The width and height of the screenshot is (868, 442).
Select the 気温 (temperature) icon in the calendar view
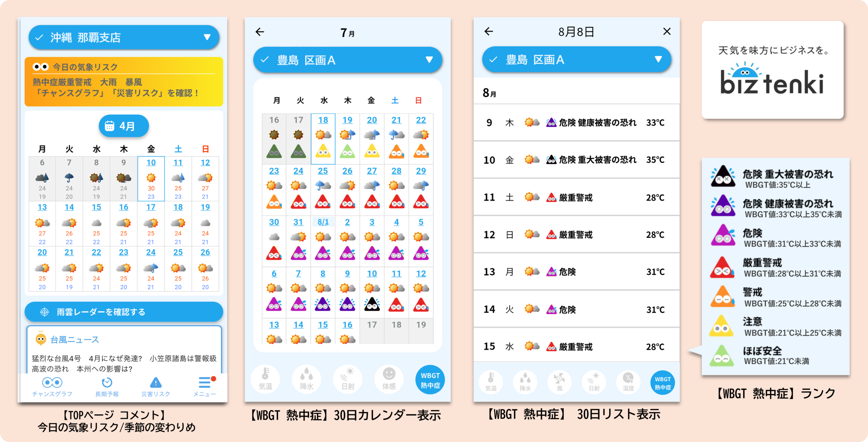[265, 379]
